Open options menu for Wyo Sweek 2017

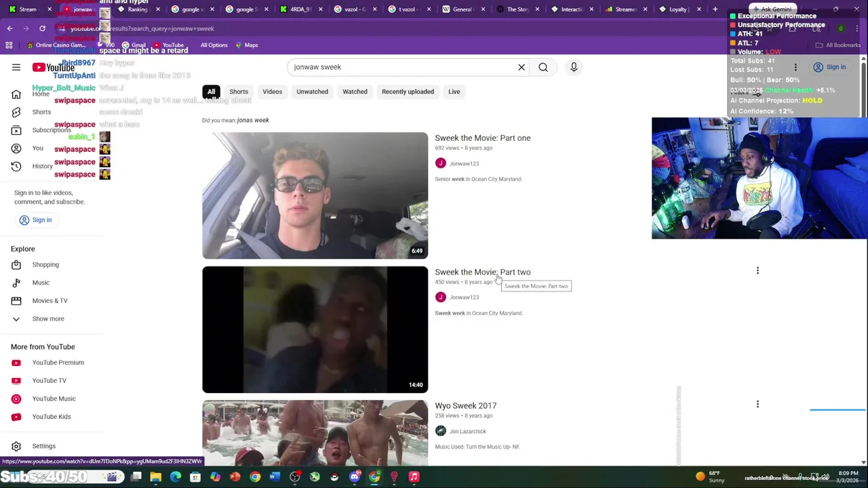click(x=757, y=405)
